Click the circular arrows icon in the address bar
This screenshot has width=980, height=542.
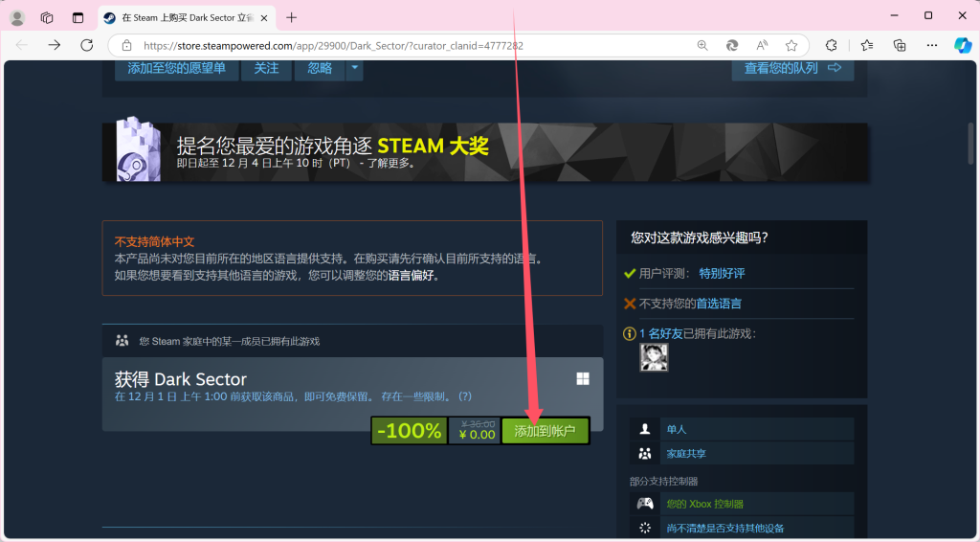click(x=732, y=46)
